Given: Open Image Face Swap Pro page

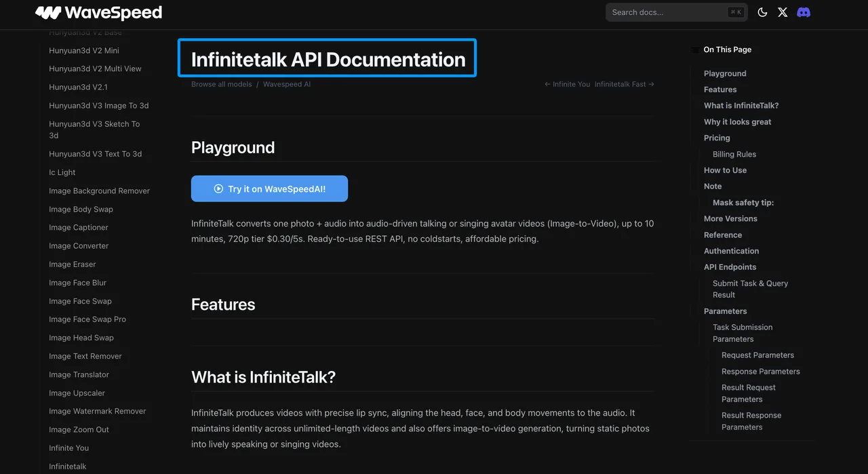Looking at the screenshot, I should (x=87, y=319).
